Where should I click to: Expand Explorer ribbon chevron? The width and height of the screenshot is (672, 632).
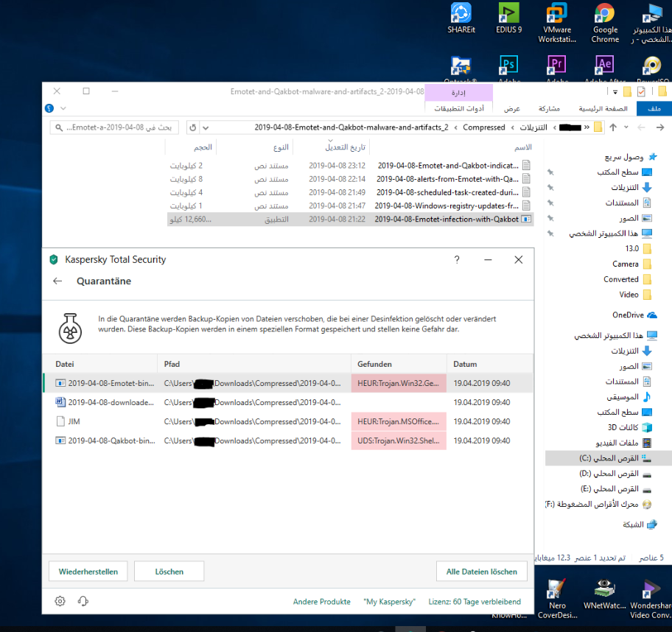[x=63, y=108]
